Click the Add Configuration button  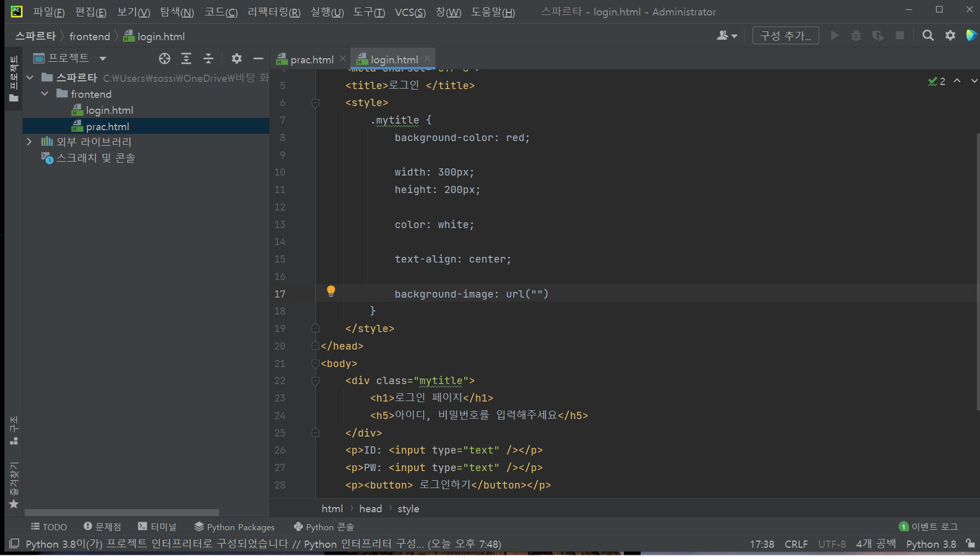pyautogui.click(x=785, y=36)
